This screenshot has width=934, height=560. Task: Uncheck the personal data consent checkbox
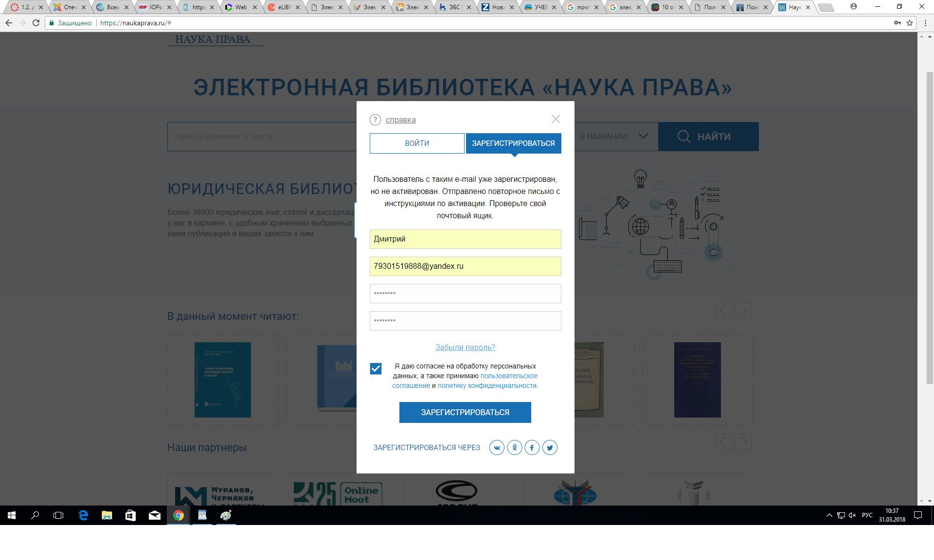click(x=376, y=369)
